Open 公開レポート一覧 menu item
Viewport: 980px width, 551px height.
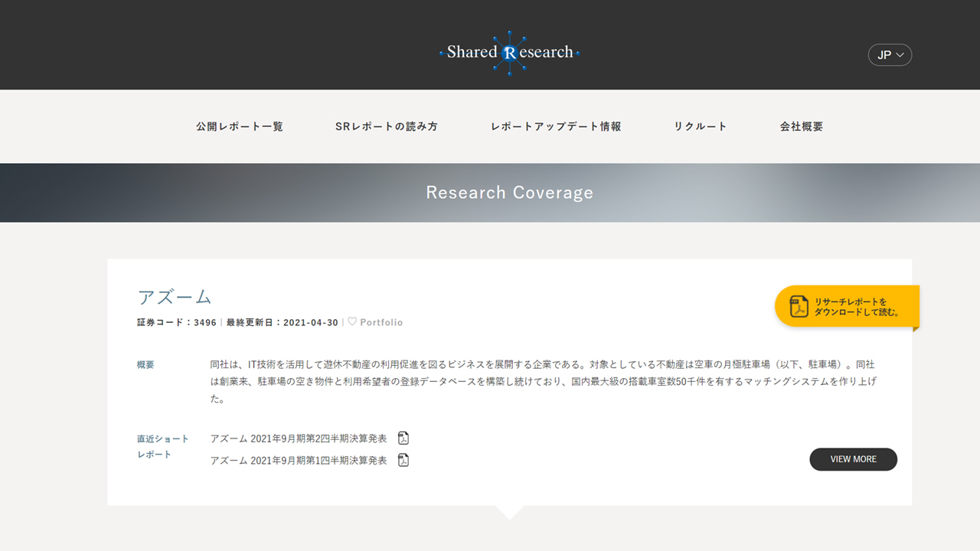tap(240, 126)
